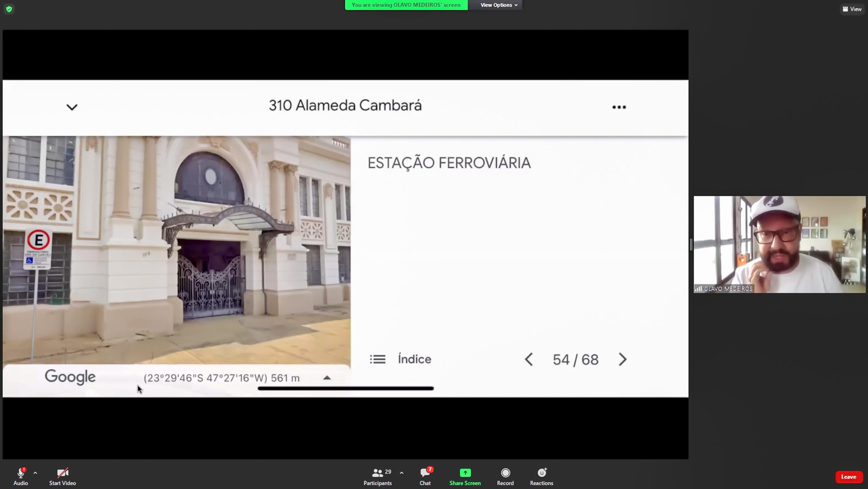
Task: Click the View layout button
Action: tap(852, 9)
